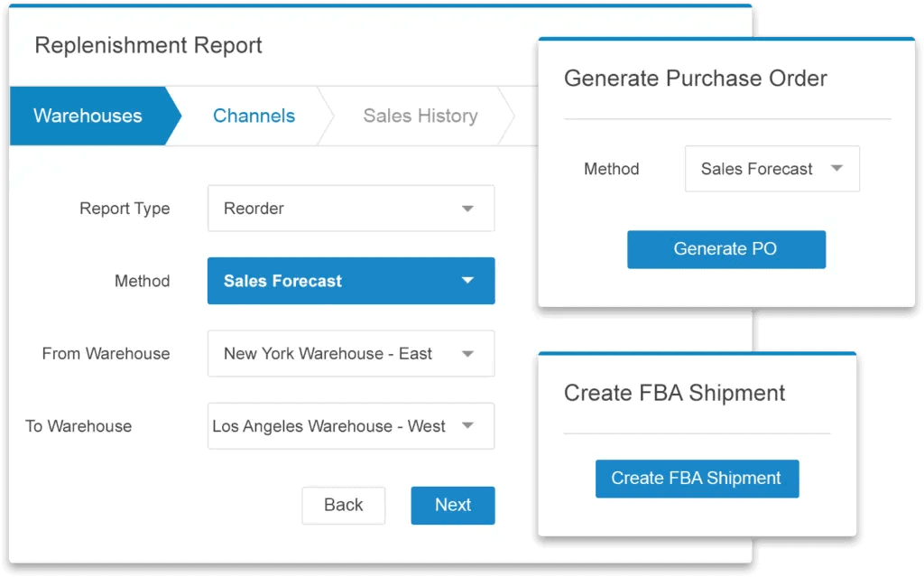Click the Report Type label
The width and height of the screenshot is (924, 577).
[125, 209]
